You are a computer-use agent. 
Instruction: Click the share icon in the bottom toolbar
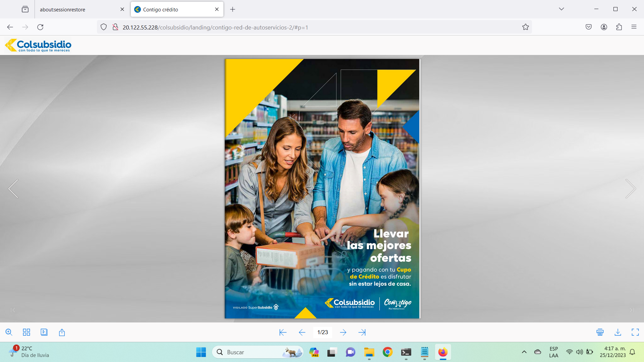pyautogui.click(x=62, y=332)
